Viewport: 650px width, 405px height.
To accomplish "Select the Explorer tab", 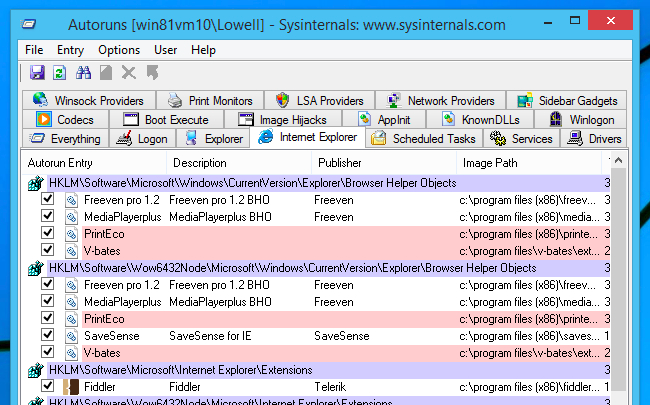I will [213, 138].
